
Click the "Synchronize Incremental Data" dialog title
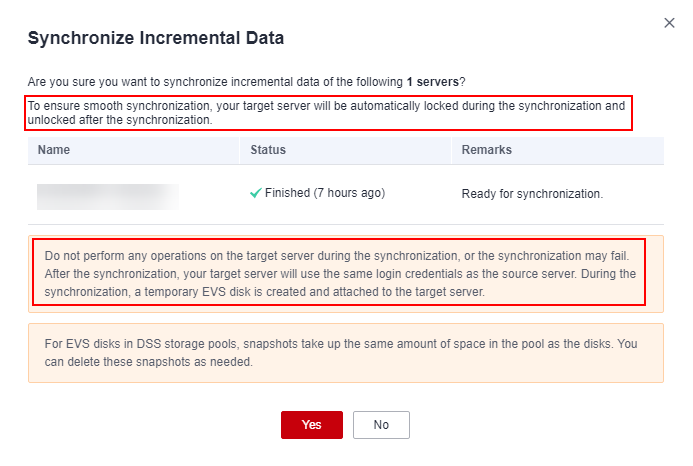156,39
